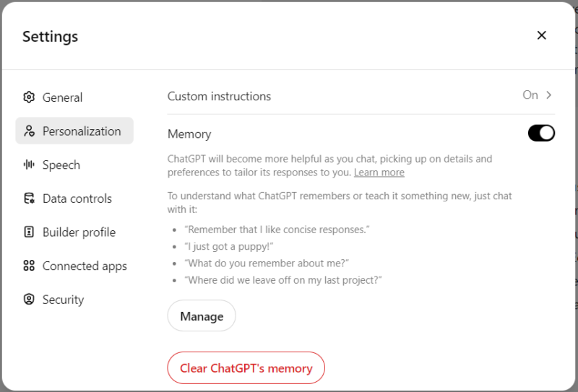Open Custom instructions 'On' status
Screen dimensions: 578x392
530,95
